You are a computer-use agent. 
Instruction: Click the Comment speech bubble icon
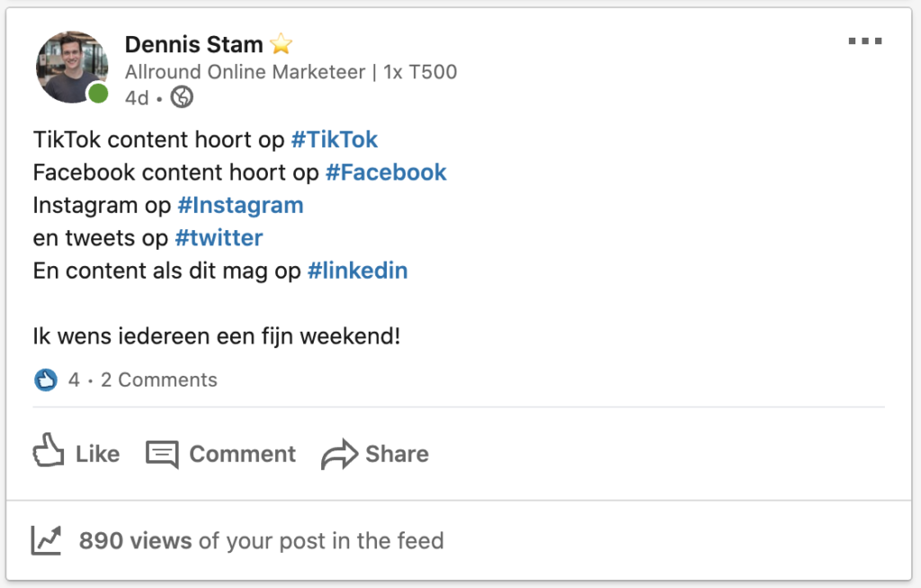pos(162,455)
